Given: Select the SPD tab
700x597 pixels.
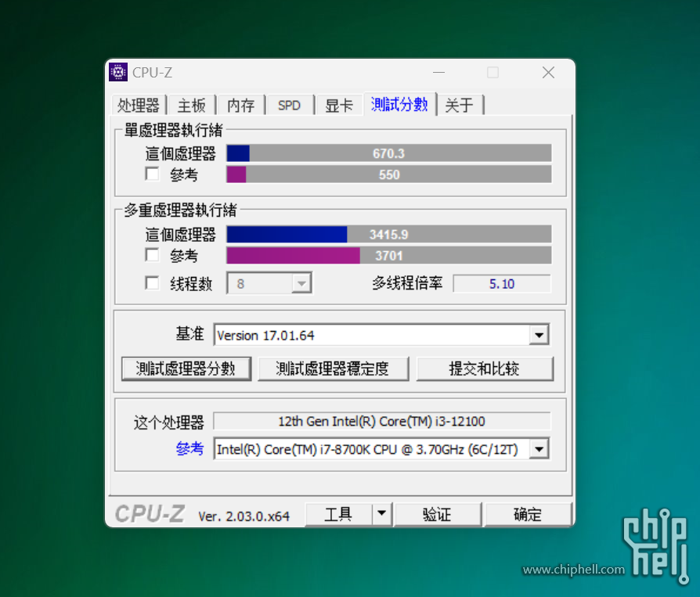Looking at the screenshot, I should [290, 106].
